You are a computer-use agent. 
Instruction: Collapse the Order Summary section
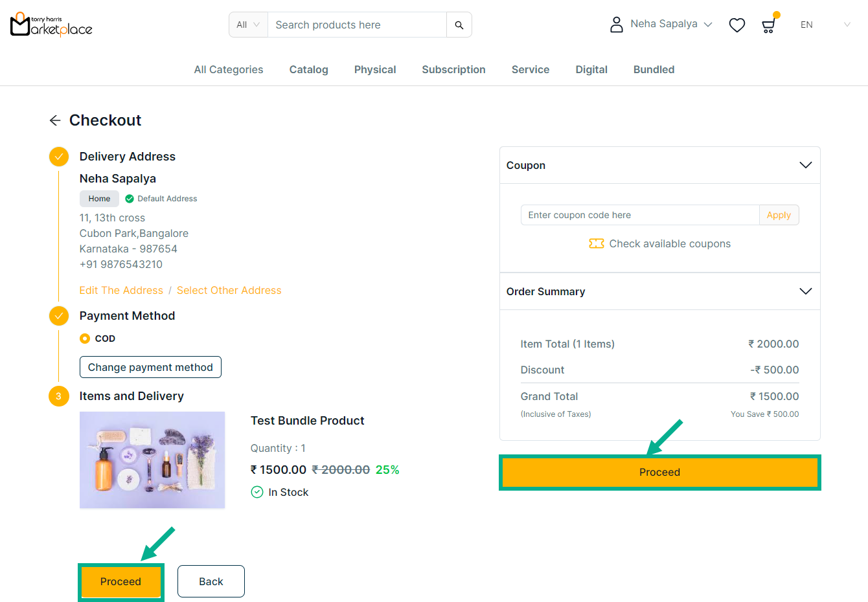pyautogui.click(x=805, y=291)
